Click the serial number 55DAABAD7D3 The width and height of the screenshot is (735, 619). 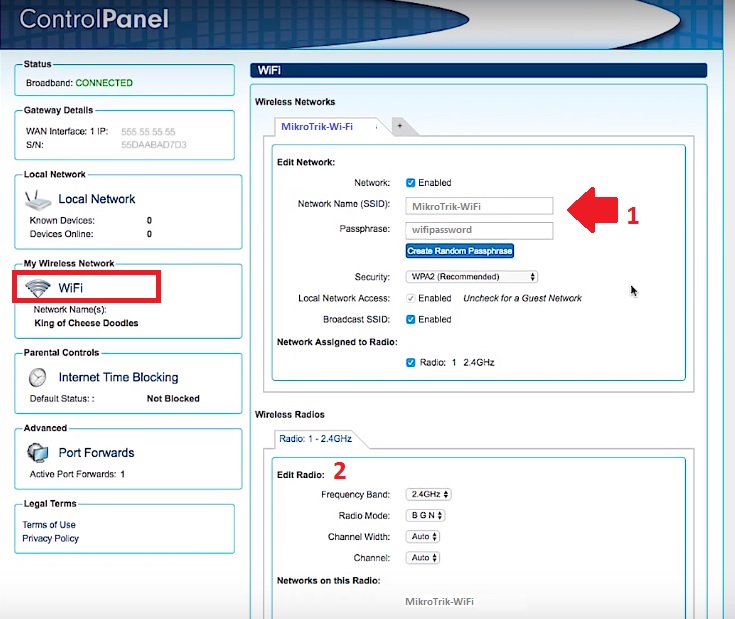tap(154, 145)
